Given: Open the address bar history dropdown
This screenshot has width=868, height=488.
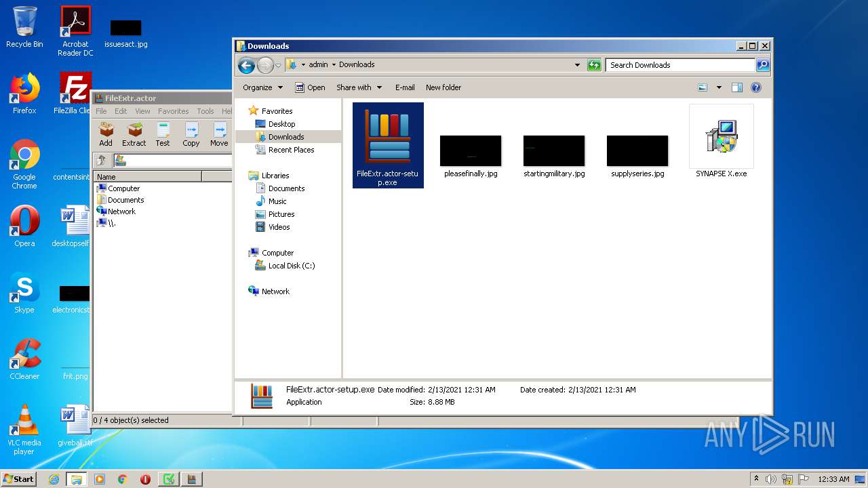Looking at the screenshot, I should (577, 65).
